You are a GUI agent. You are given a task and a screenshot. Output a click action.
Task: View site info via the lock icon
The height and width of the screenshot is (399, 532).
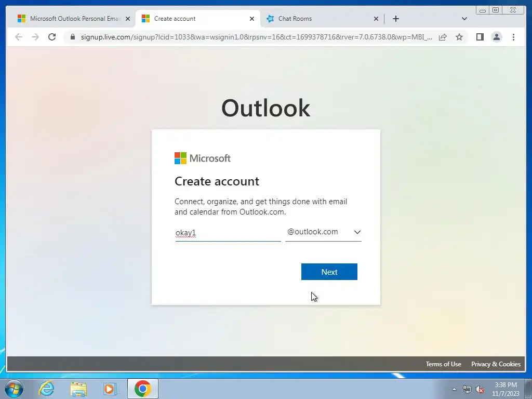[73, 37]
